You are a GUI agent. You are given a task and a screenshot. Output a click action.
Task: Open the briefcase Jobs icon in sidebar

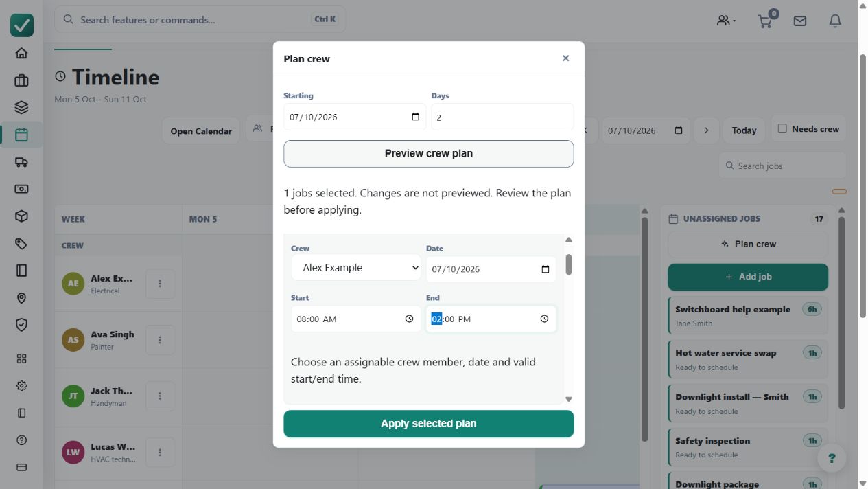[21, 80]
